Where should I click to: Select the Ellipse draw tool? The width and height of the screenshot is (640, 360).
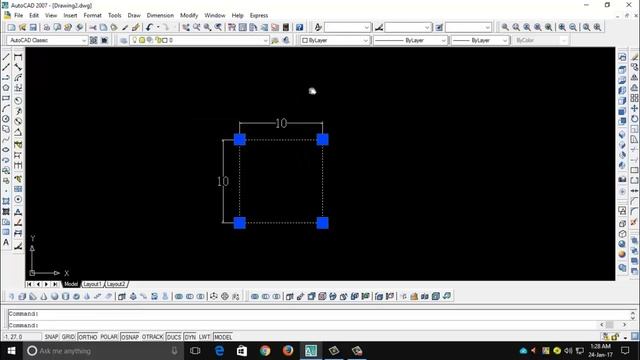[6, 150]
